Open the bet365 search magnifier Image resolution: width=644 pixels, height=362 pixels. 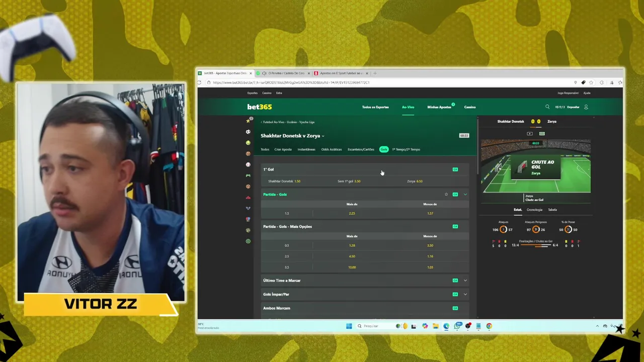(547, 107)
